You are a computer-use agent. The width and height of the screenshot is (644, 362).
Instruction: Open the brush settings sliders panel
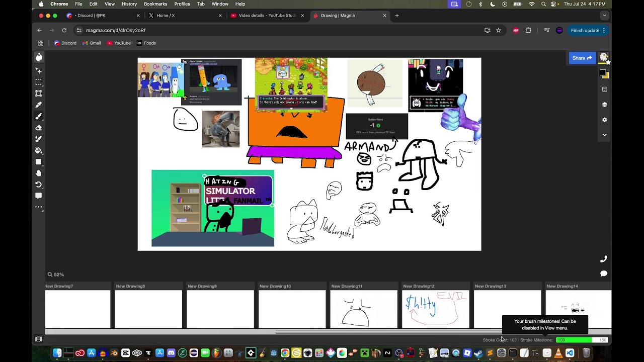tap(604, 89)
